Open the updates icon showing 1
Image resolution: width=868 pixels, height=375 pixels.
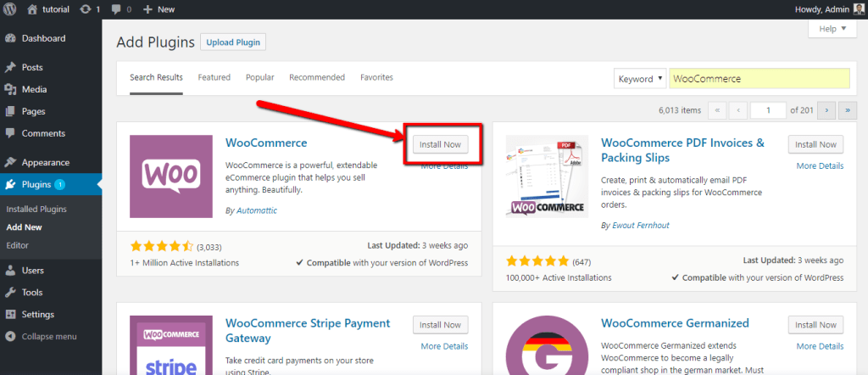point(86,8)
